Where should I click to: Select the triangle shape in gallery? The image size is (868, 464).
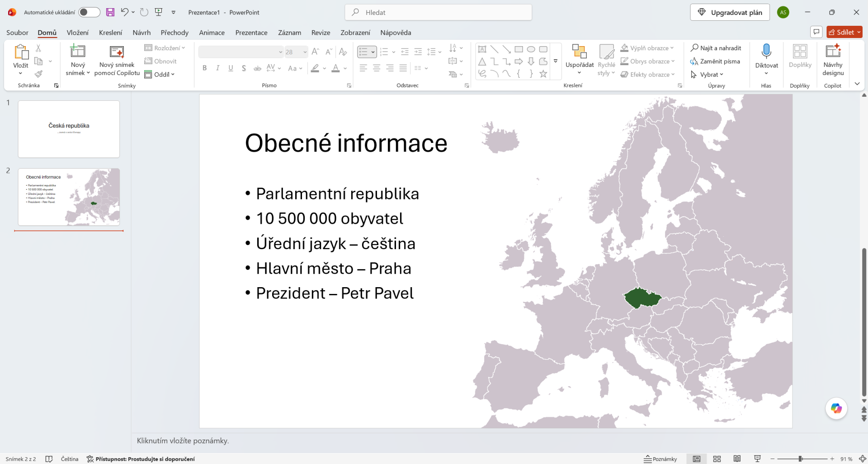(x=482, y=62)
